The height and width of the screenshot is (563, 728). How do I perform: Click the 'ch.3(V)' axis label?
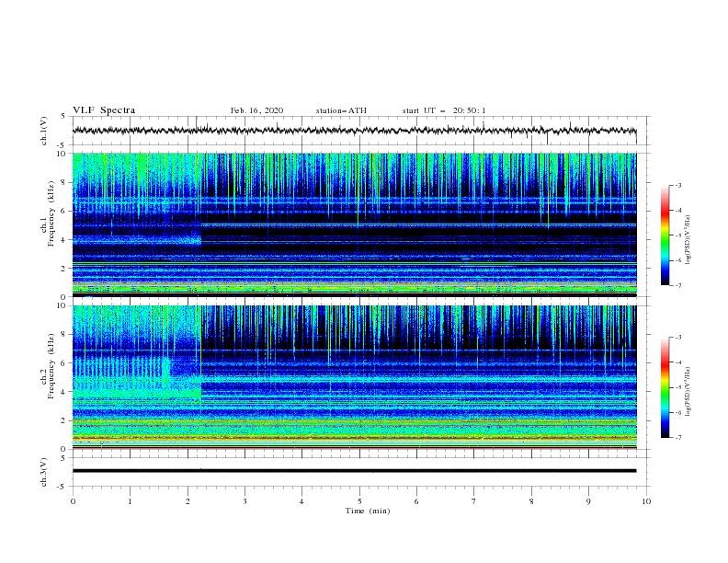coord(44,472)
